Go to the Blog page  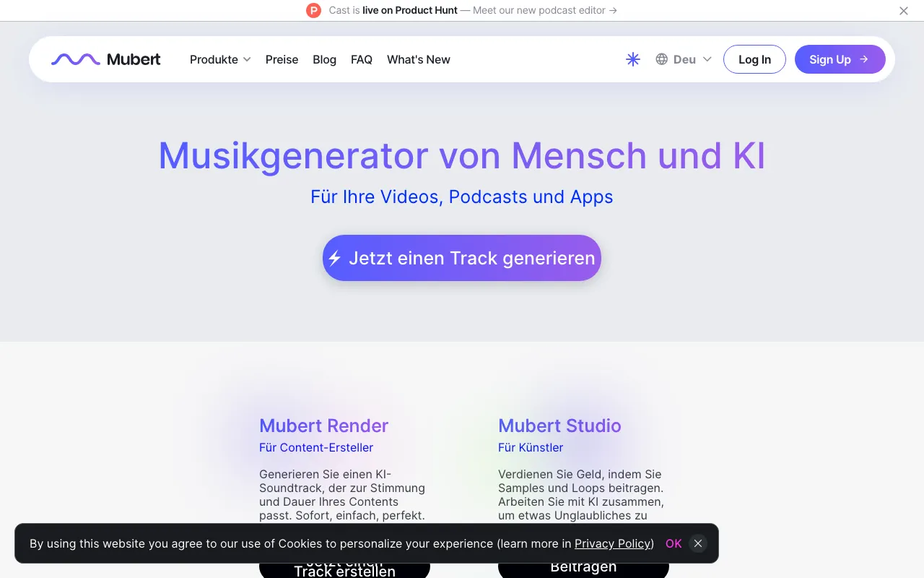click(324, 59)
